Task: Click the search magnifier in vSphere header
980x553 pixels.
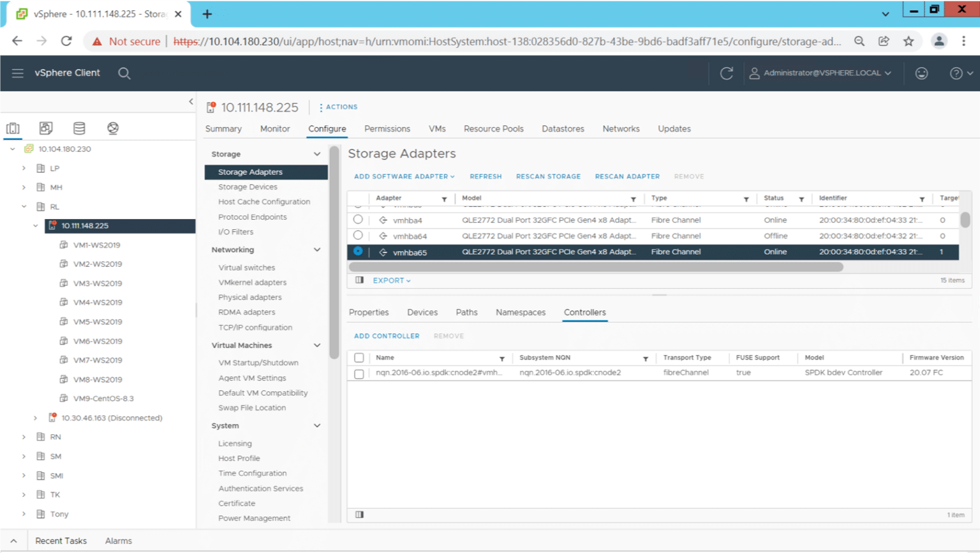Action: (124, 73)
